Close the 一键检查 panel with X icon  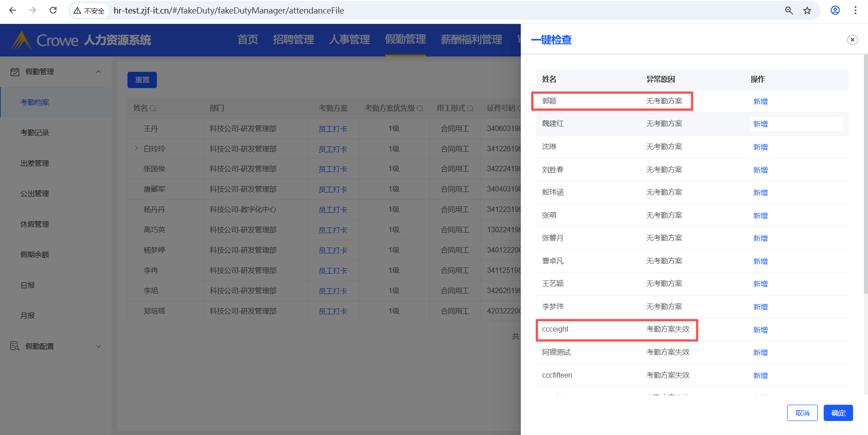pos(852,40)
